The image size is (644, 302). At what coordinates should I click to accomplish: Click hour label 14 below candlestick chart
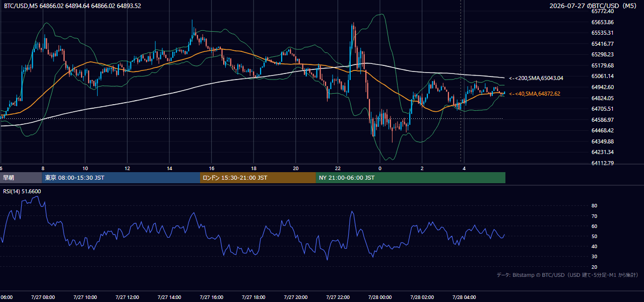pos(170,169)
